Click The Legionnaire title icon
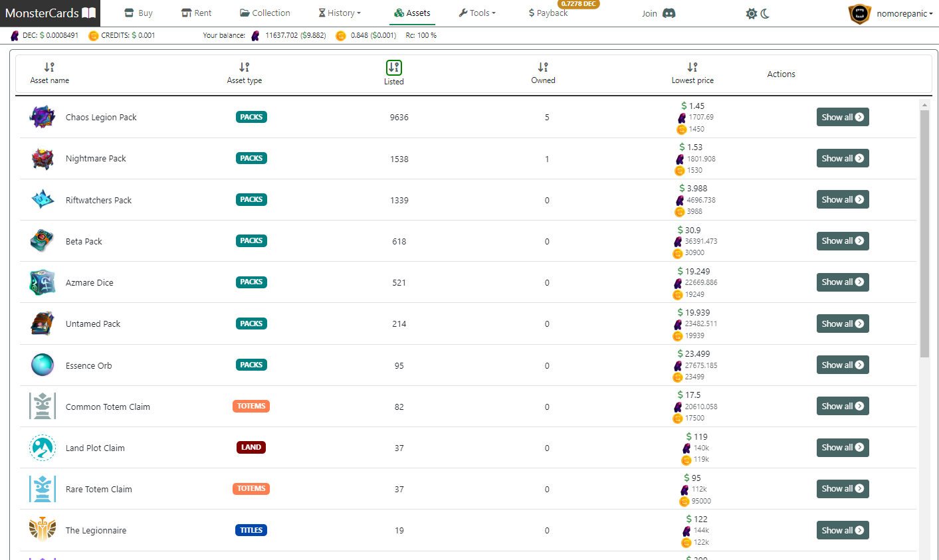Image resolution: width=939 pixels, height=560 pixels. (43, 530)
